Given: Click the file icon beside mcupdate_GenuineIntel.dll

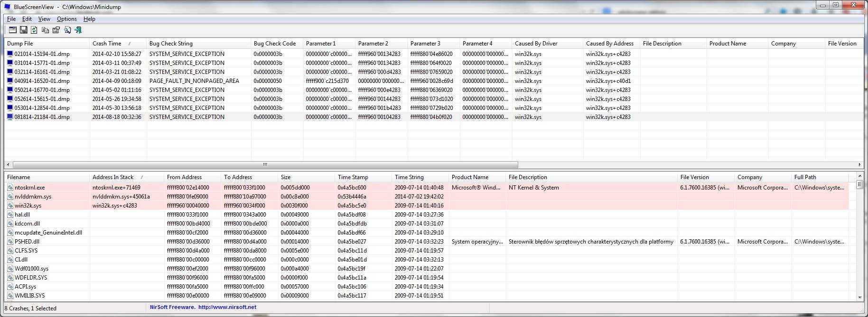Looking at the screenshot, I should [10, 233].
